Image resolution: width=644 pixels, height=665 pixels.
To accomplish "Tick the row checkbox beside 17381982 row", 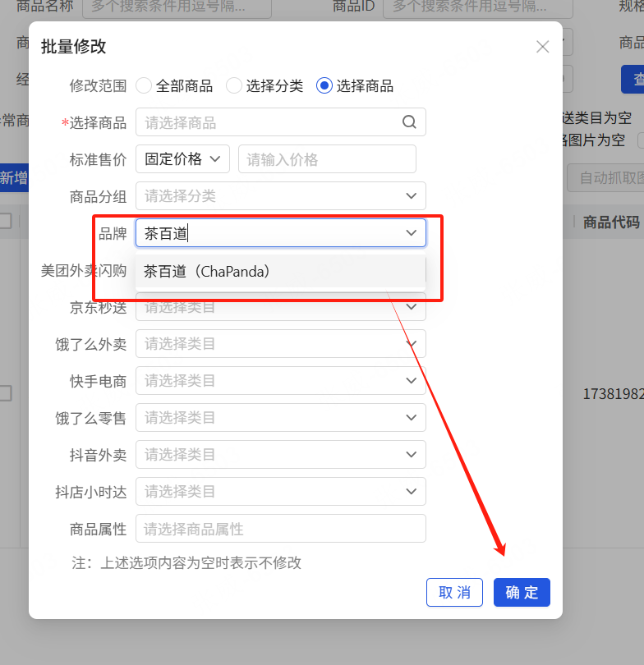I will pos(6,393).
